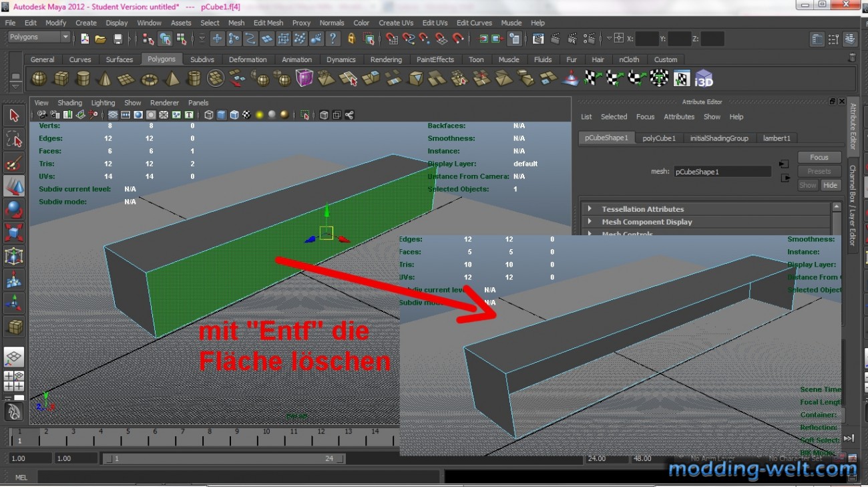Click the Presets button
Image resolution: width=868 pixels, height=487 pixels.
pos(819,171)
